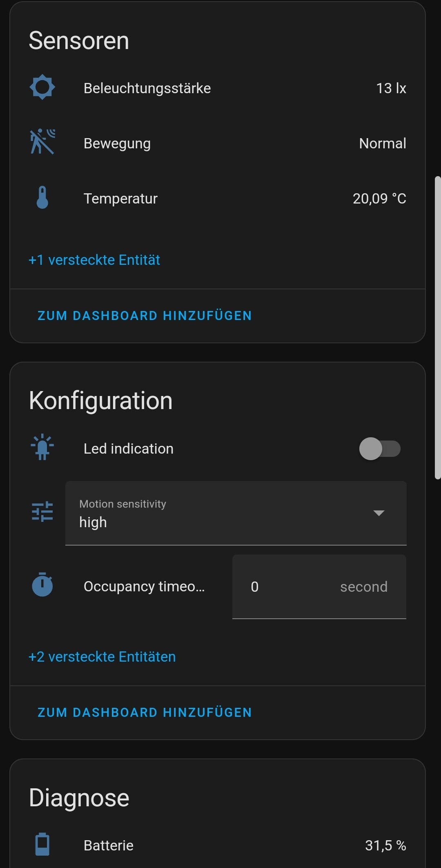
Task: Click the Bewegung motion sensor icon
Action: tap(42, 142)
